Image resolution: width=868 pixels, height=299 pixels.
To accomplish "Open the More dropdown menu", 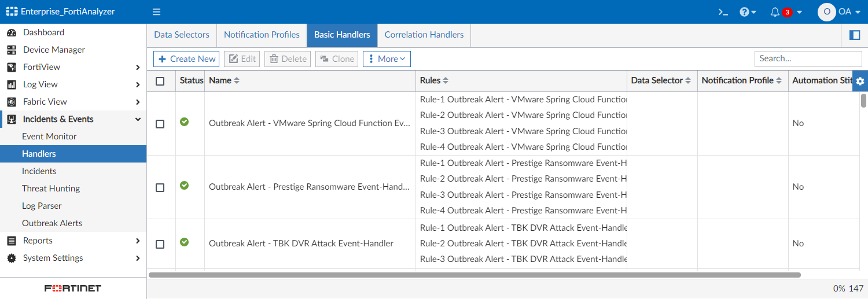I will [x=387, y=59].
